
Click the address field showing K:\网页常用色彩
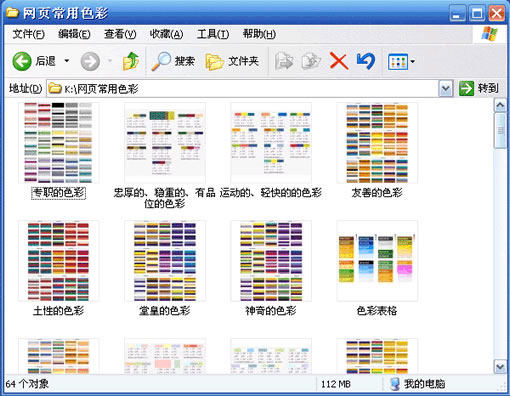point(243,89)
